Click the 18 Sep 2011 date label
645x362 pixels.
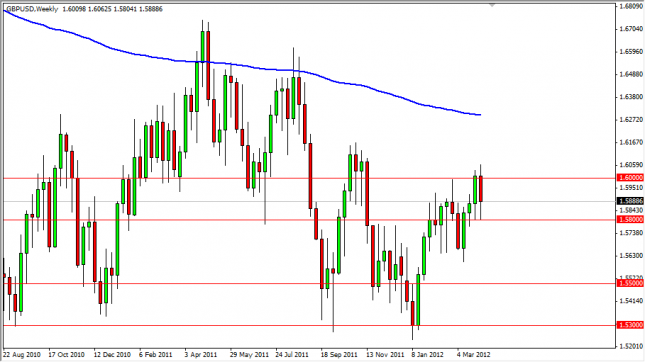click(x=339, y=354)
